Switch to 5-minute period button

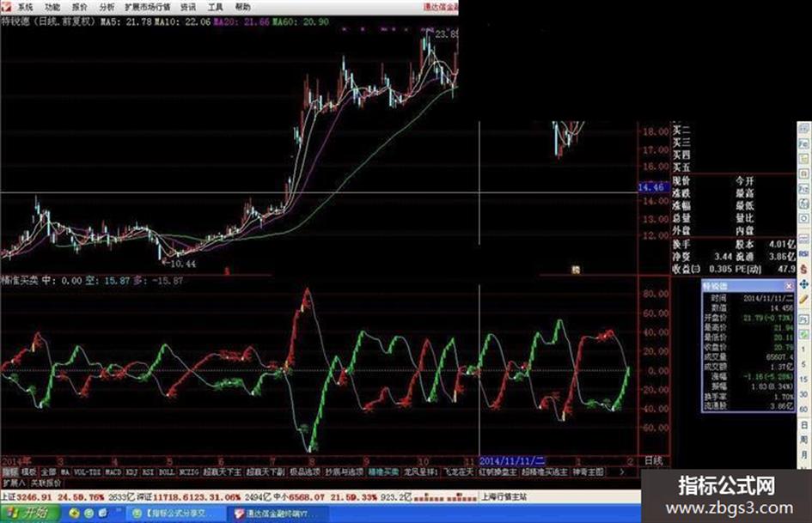point(804,364)
